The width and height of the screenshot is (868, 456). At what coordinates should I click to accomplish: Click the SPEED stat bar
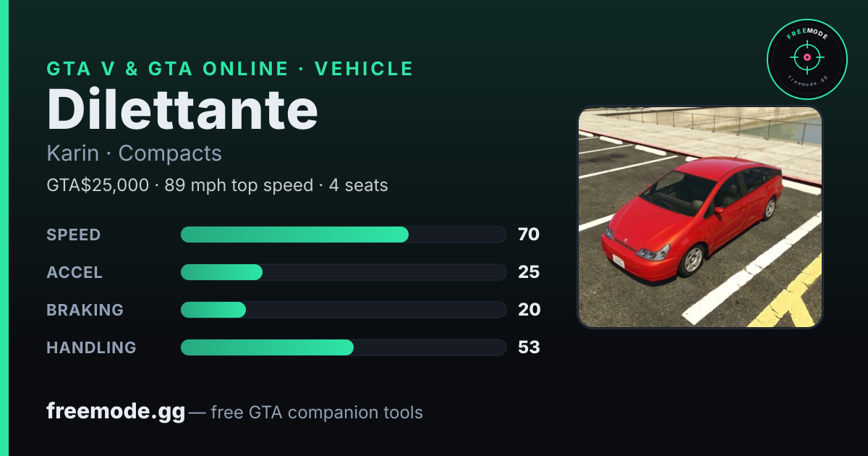[343, 235]
